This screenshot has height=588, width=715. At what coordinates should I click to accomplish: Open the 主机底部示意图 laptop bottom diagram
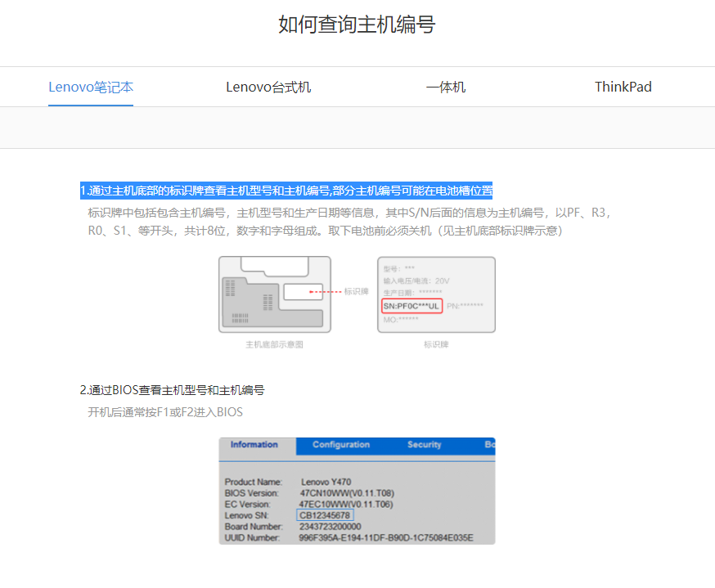275,294
